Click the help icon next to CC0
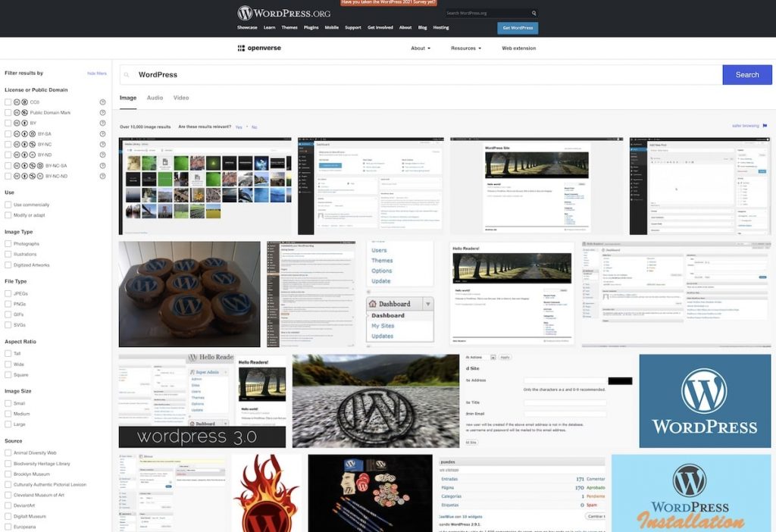776x532 pixels. coord(102,102)
